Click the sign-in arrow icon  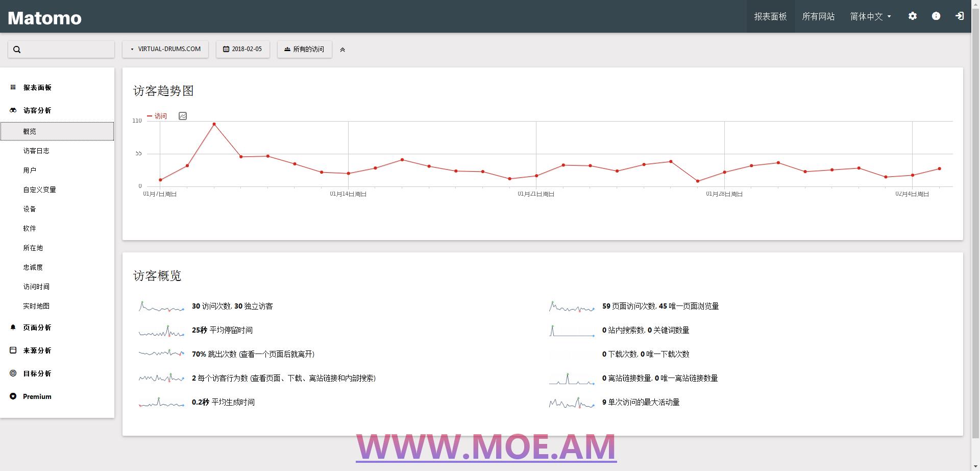coord(960,16)
